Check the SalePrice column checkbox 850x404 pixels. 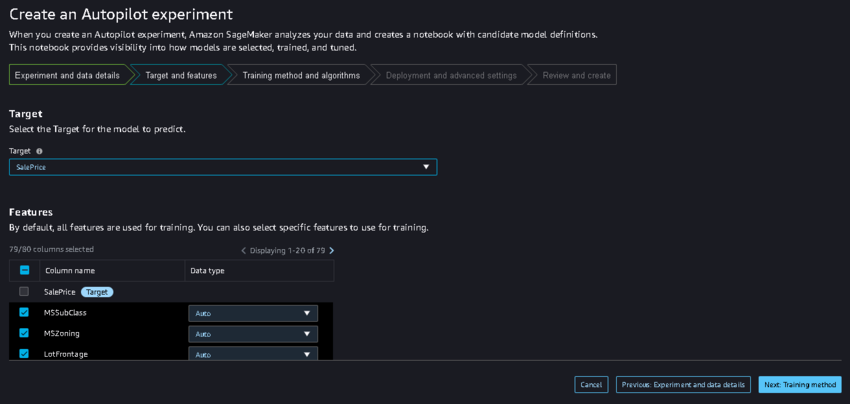click(x=24, y=292)
